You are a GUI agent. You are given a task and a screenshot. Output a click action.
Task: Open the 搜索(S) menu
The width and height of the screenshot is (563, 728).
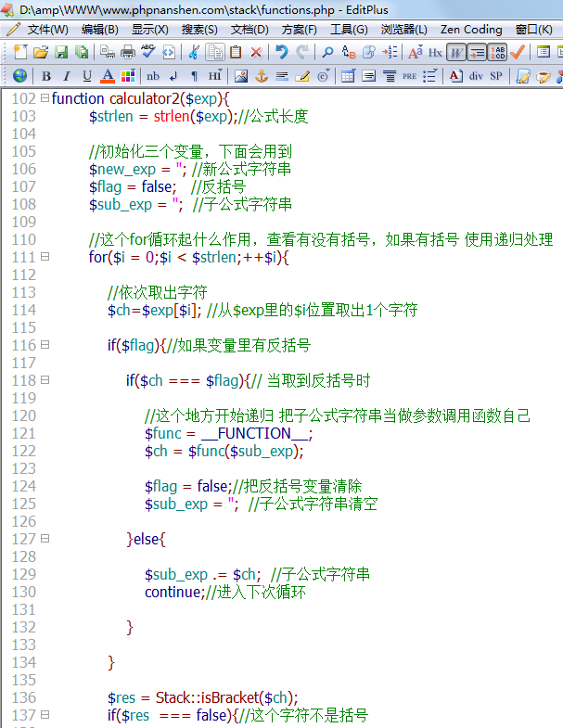pos(199,30)
